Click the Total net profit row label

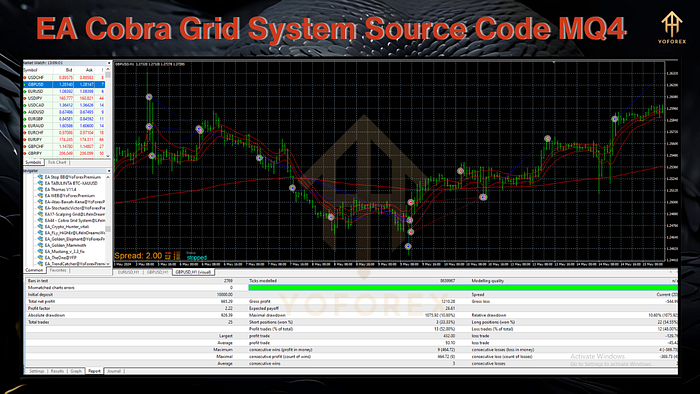click(42, 302)
